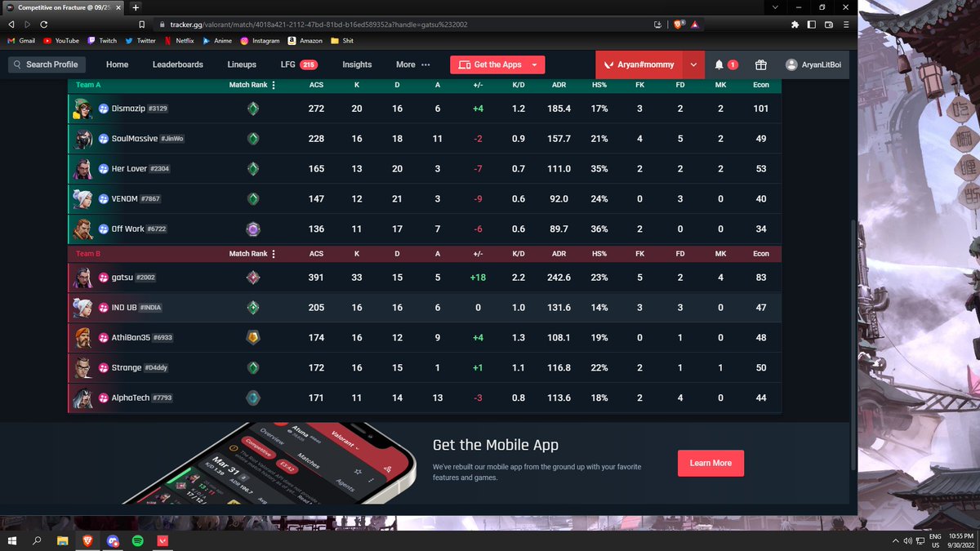Open the extensions puzzle icon

click(x=795, y=24)
